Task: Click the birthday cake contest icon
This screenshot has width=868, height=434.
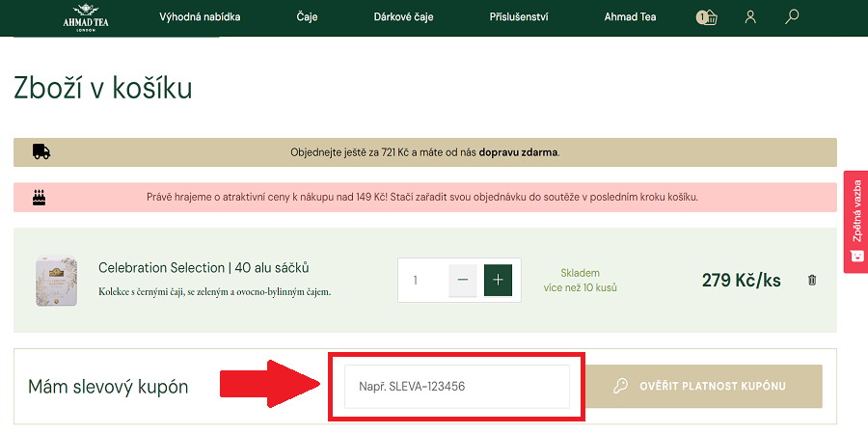Action: [x=40, y=198]
